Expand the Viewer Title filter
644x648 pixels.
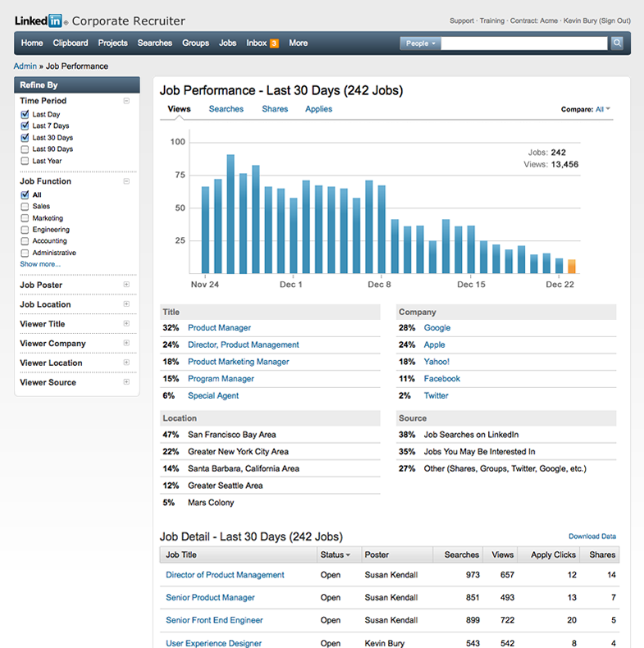(126, 323)
